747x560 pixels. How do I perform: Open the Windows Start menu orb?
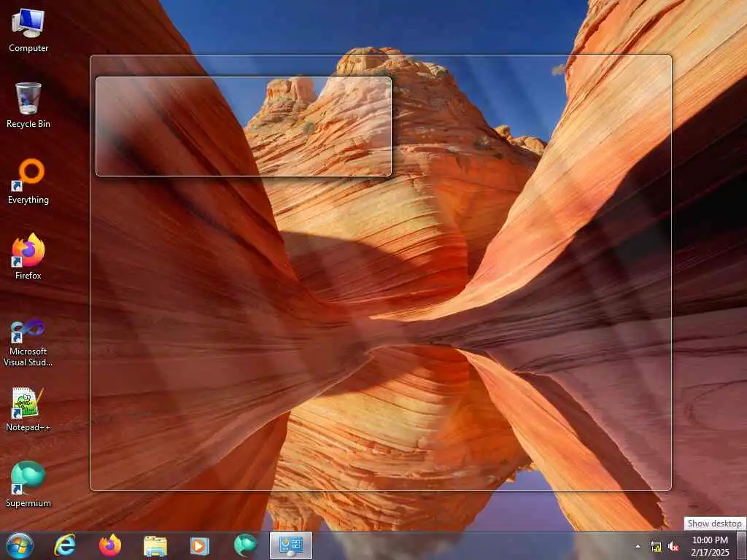click(x=20, y=545)
